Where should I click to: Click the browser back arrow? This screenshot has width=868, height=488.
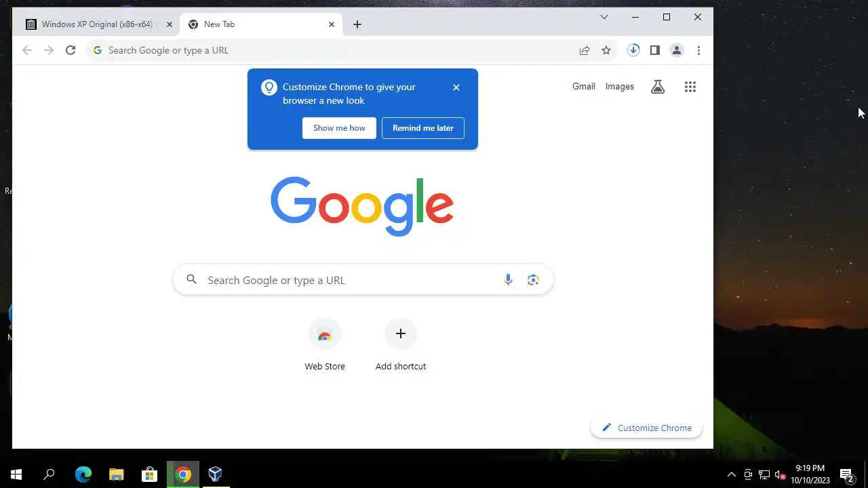[x=27, y=50]
